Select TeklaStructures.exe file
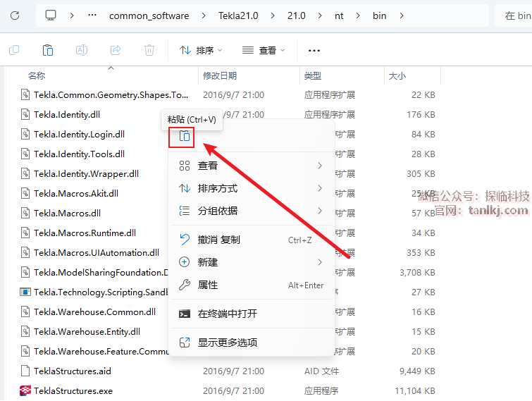532x401 pixels. click(x=73, y=390)
